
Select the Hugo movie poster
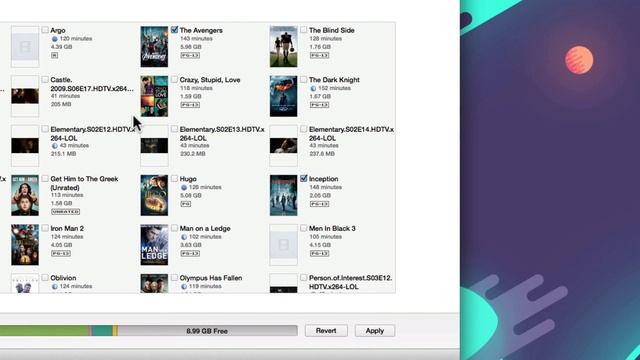click(154, 196)
